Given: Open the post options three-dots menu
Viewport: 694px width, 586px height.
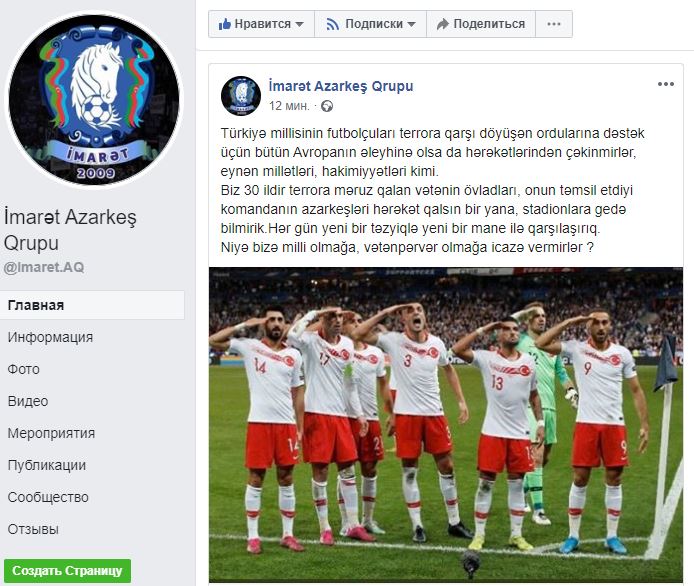Looking at the screenshot, I should [x=666, y=84].
